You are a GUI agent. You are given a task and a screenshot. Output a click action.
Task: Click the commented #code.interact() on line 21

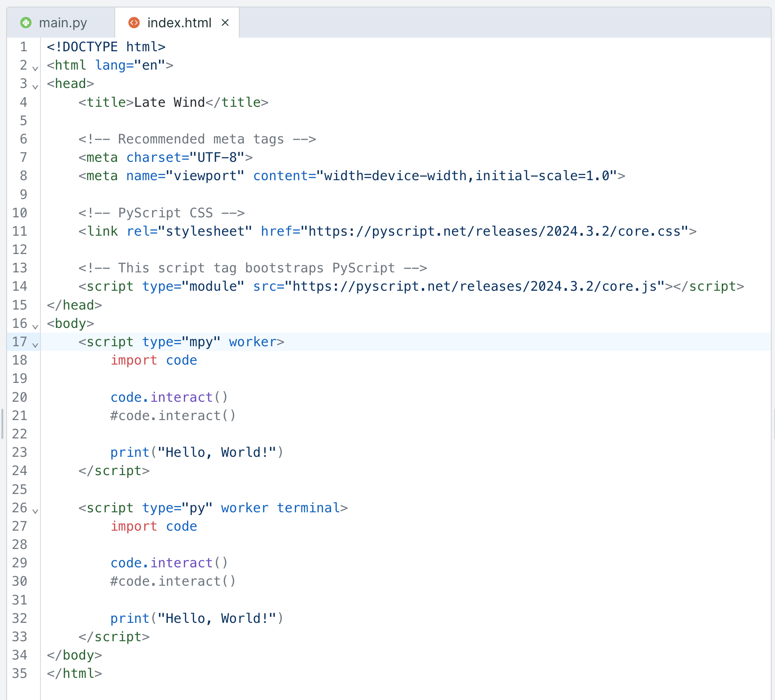point(173,416)
